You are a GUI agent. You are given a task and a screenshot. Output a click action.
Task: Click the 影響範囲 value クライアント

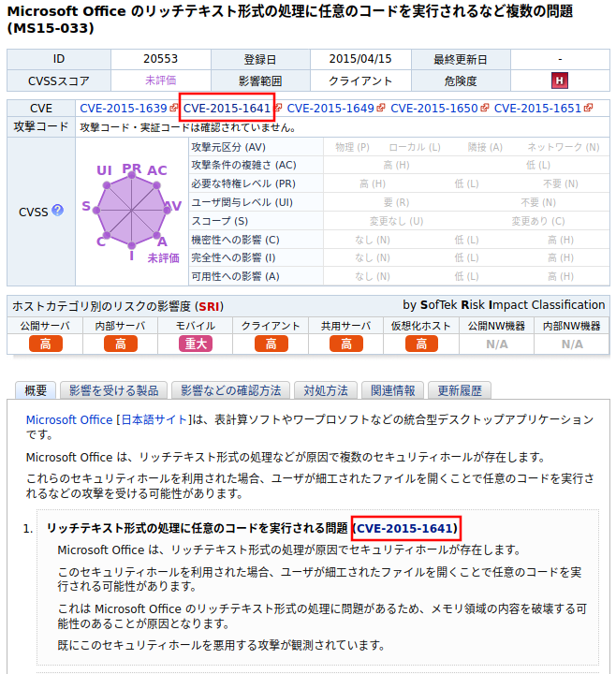click(360, 81)
